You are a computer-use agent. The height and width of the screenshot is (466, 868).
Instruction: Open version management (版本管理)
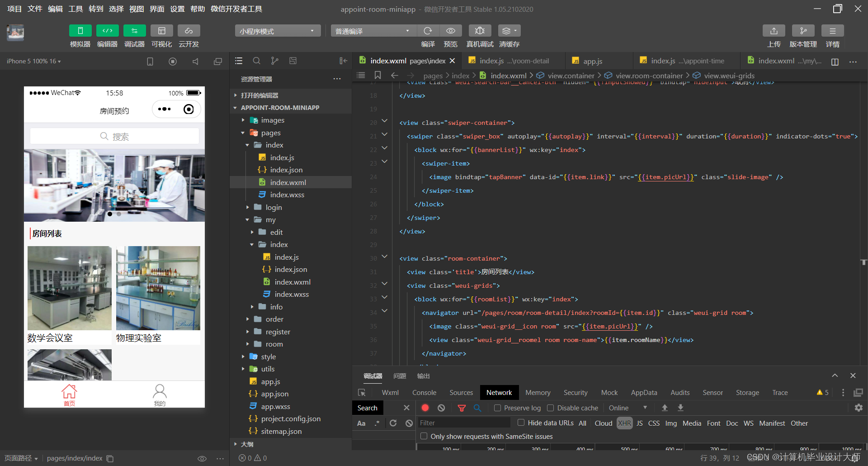[x=803, y=31]
